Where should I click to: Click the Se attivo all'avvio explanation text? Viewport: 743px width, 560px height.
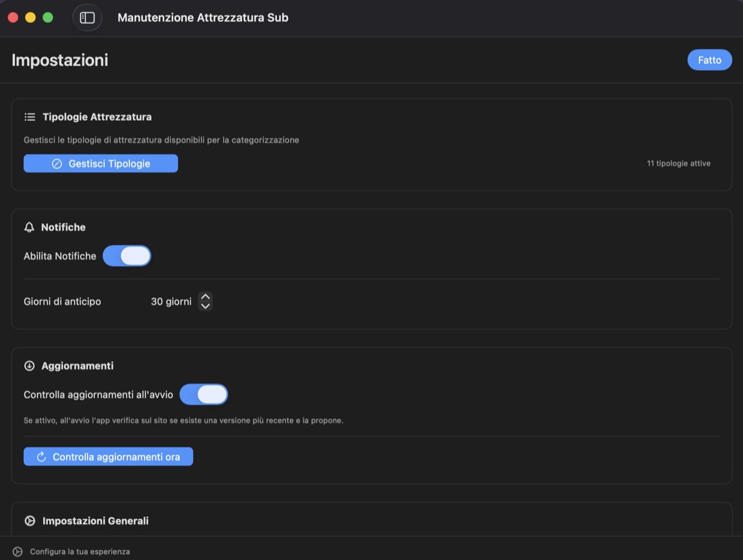[184, 420]
